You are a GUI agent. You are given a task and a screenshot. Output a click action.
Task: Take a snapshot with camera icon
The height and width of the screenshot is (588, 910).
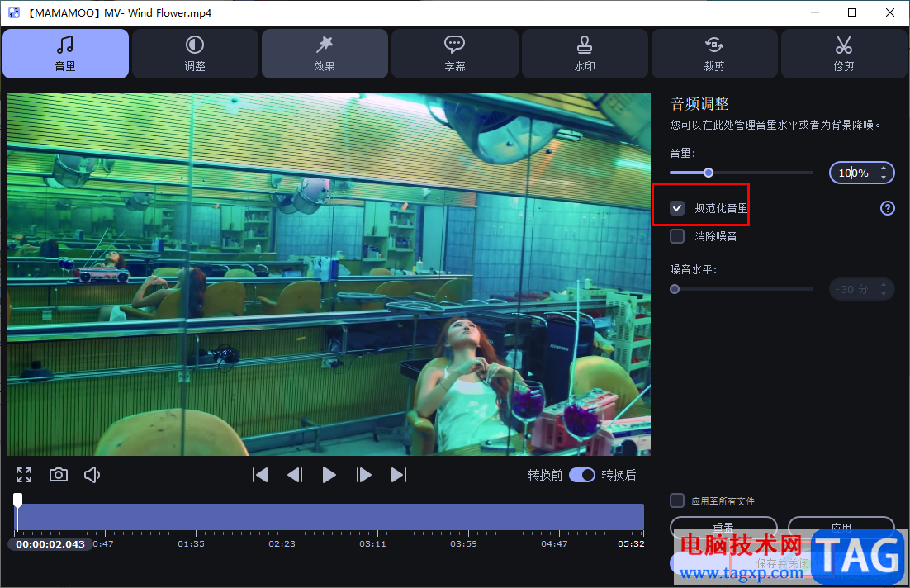(x=58, y=475)
